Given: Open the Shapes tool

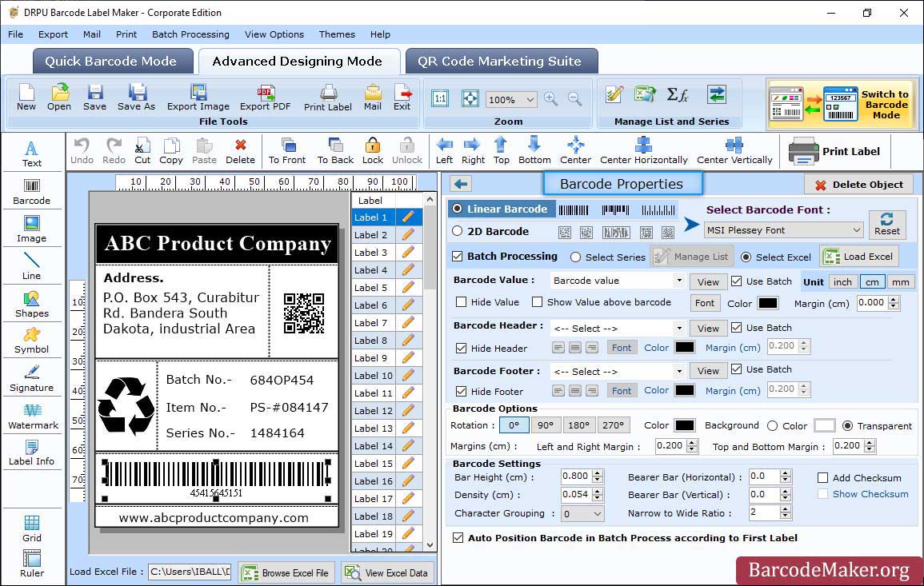Looking at the screenshot, I should [x=32, y=304].
